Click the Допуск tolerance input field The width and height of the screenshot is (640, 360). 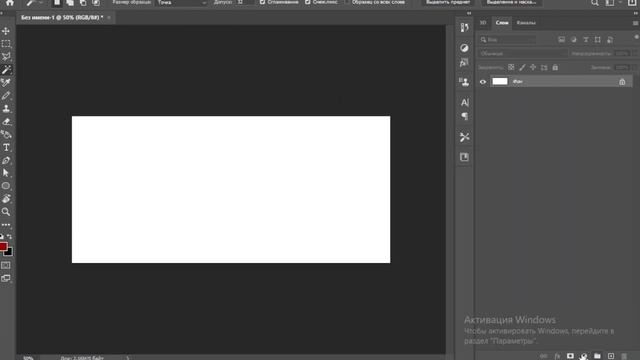(x=244, y=2)
